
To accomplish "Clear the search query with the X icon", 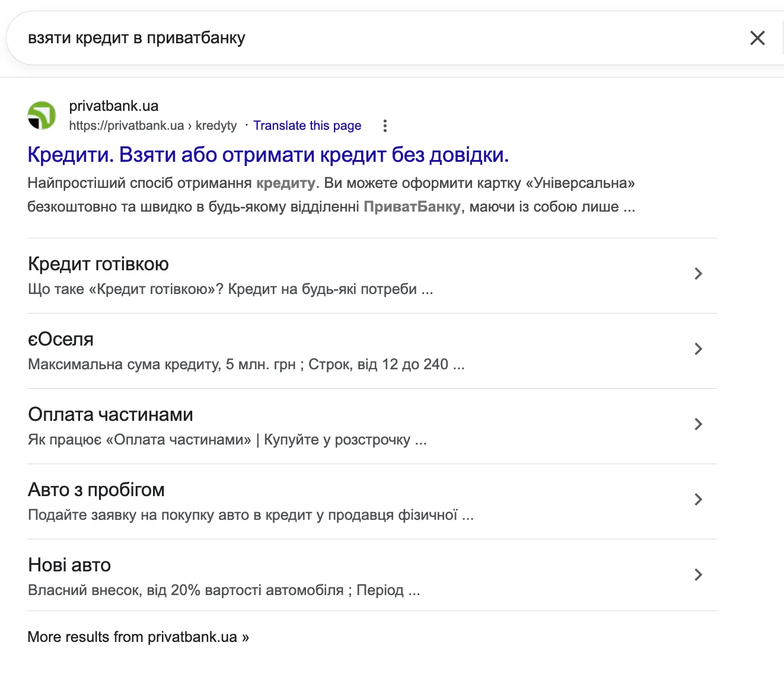I will pyautogui.click(x=757, y=37).
